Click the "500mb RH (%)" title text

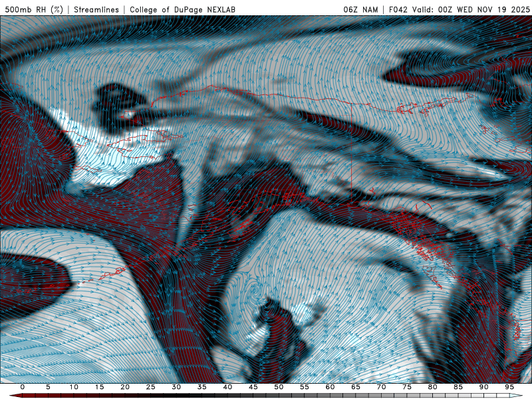(34, 9)
